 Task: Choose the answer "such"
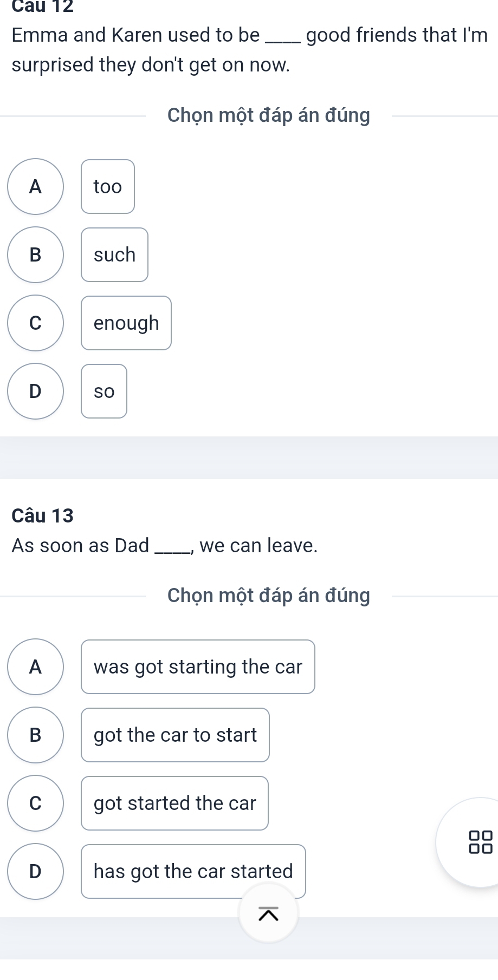point(114,254)
